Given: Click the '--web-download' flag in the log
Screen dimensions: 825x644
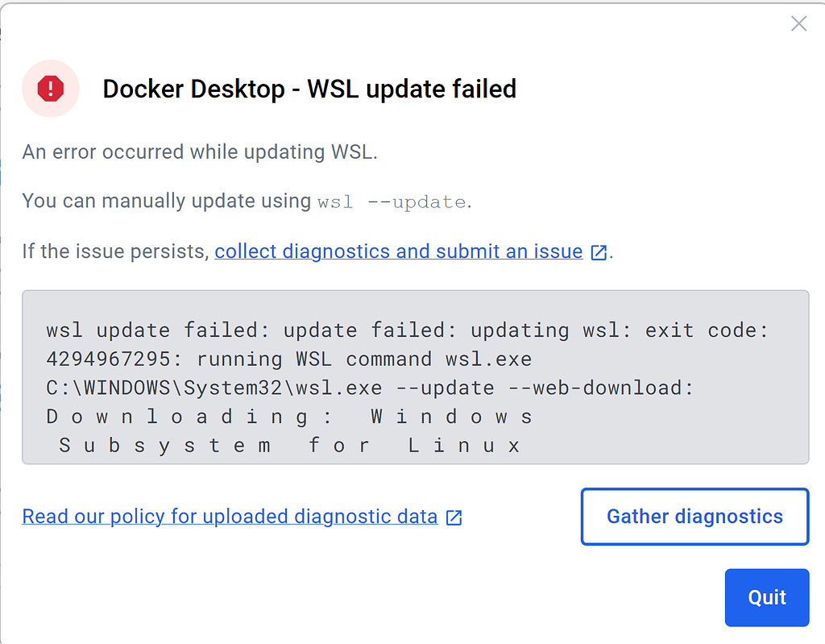Looking at the screenshot, I should pyautogui.click(x=601, y=388).
